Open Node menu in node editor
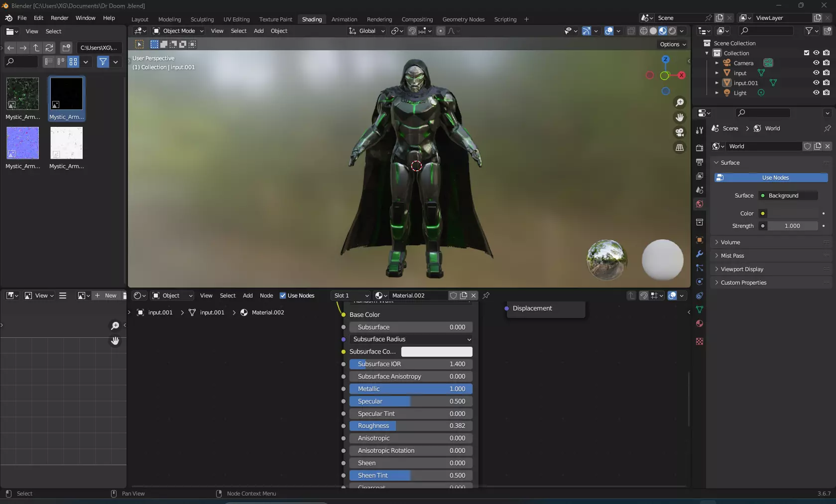This screenshot has height=504, width=836. pos(266,296)
